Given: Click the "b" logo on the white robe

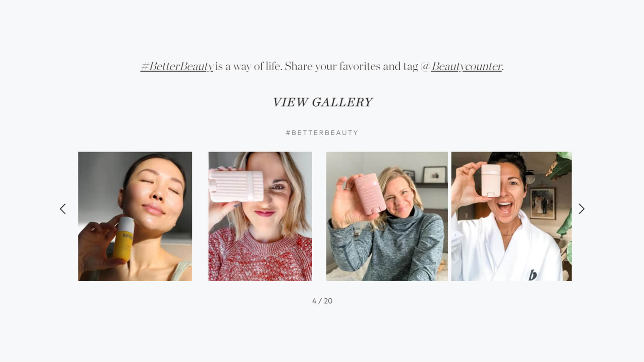Looking at the screenshot, I should coord(533,275).
